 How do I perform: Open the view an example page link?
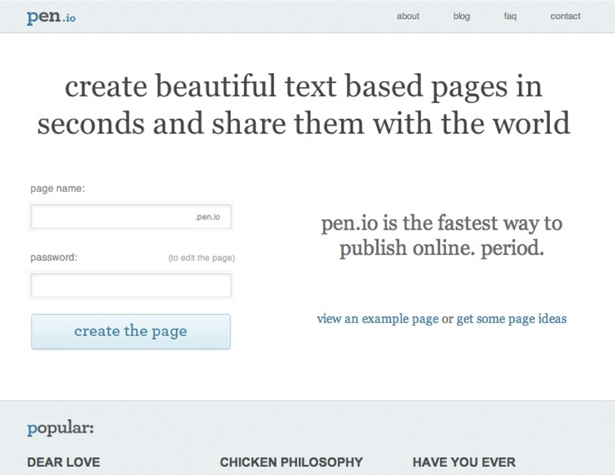(x=378, y=319)
